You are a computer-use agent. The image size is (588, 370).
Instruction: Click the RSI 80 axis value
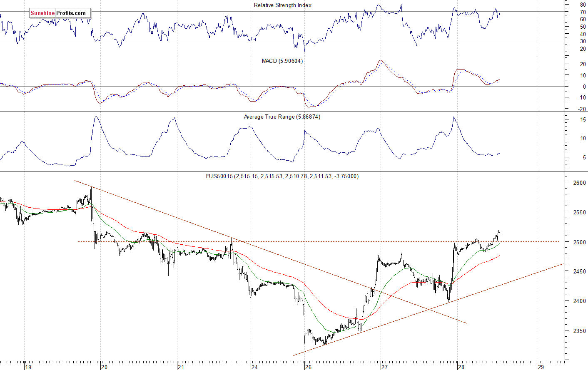pos(583,5)
